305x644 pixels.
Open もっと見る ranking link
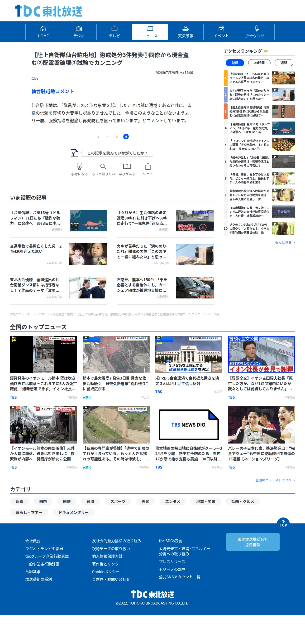pyautogui.click(x=285, y=243)
